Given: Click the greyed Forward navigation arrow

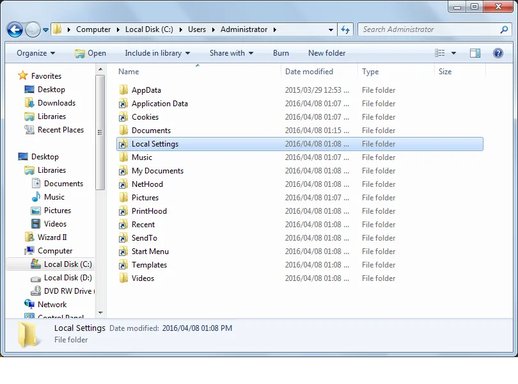Looking at the screenshot, I should coord(33,30).
